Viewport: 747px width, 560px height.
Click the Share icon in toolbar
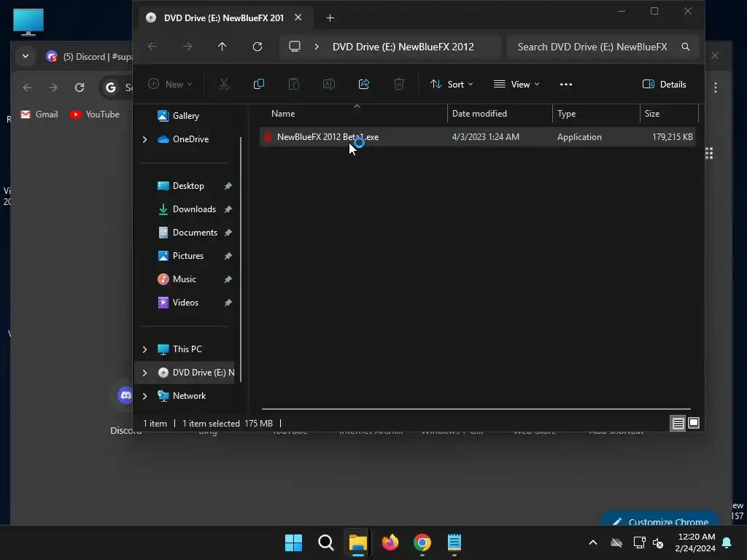pyautogui.click(x=364, y=85)
